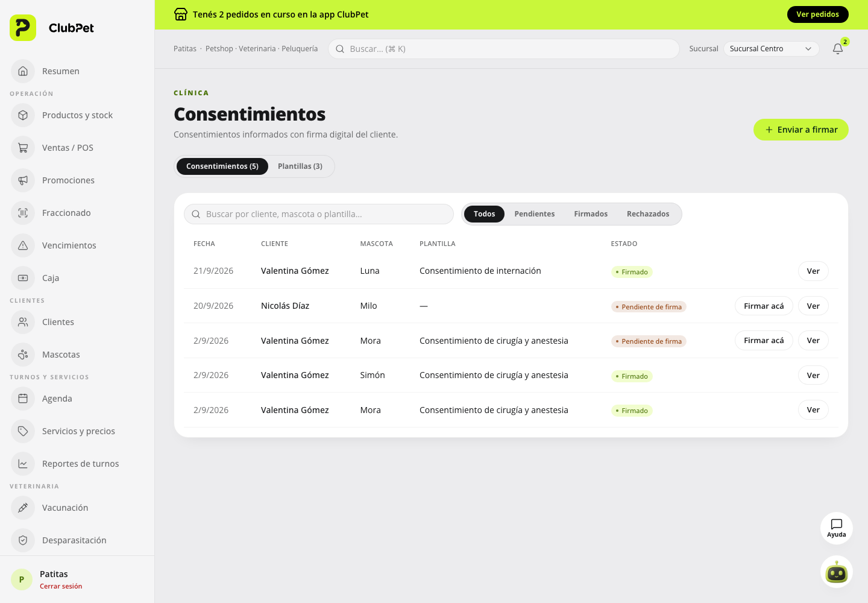Image resolution: width=868 pixels, height=603 pixels.
Task: Open Promociones megaphone icon
Action: point(23,180)
